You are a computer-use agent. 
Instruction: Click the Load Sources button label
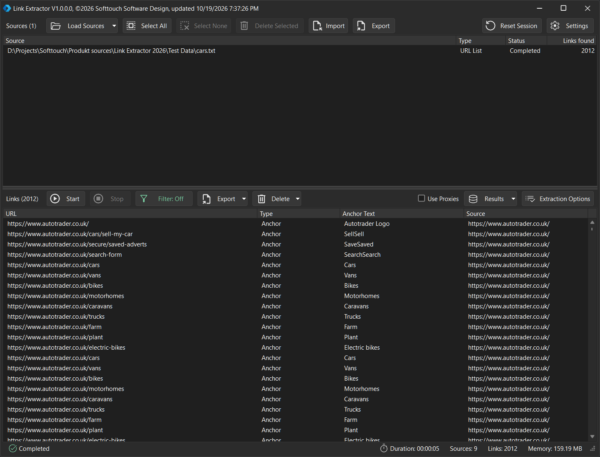tap(86, 26)
